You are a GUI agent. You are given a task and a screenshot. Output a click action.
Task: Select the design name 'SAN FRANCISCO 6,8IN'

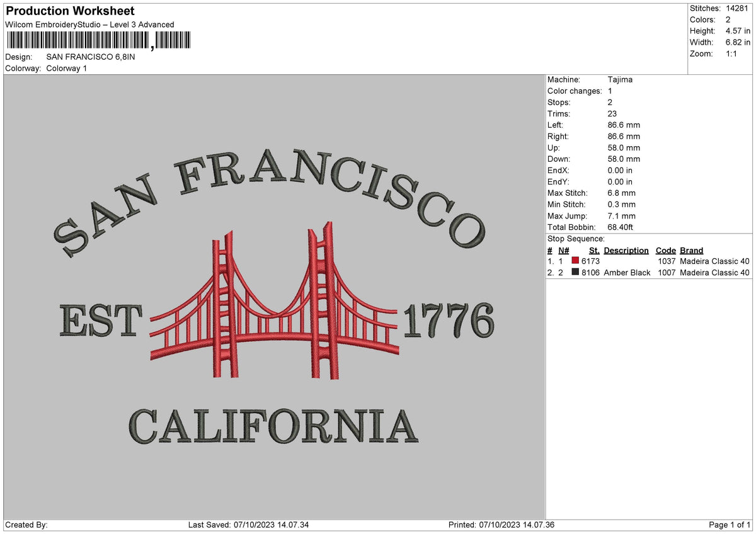click(91, 57)
